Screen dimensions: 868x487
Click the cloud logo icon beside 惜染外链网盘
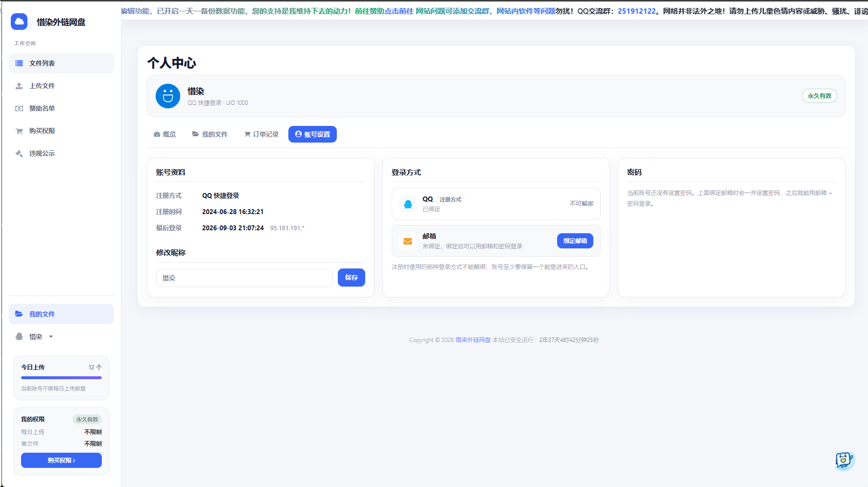click(x=19, y=22)
